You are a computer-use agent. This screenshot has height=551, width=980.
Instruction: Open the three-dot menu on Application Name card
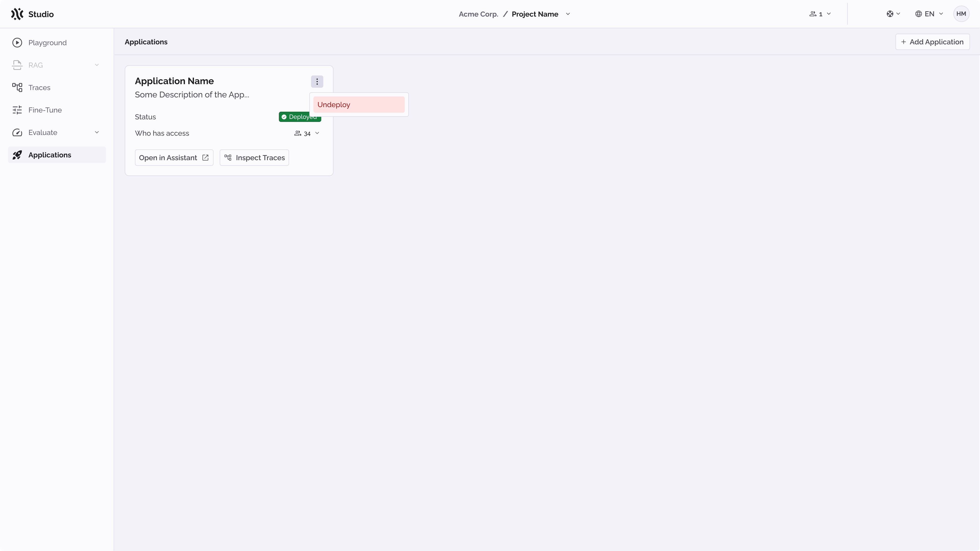click(x=317, y=81)
